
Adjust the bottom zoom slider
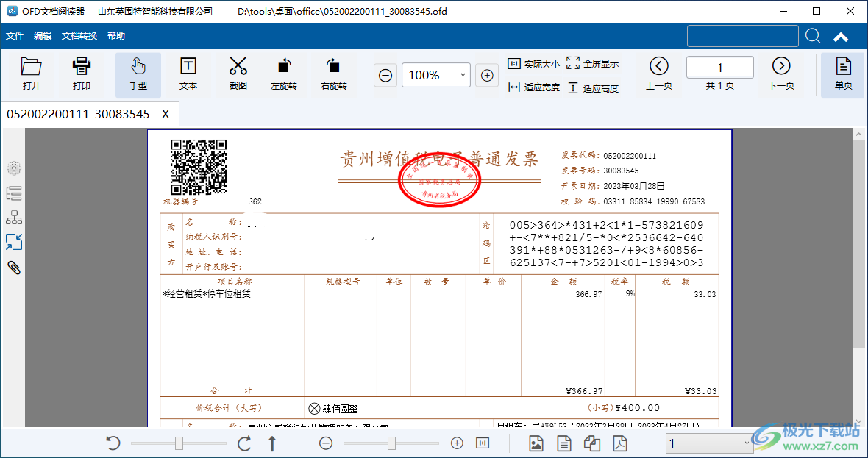[x=391, y=443]
